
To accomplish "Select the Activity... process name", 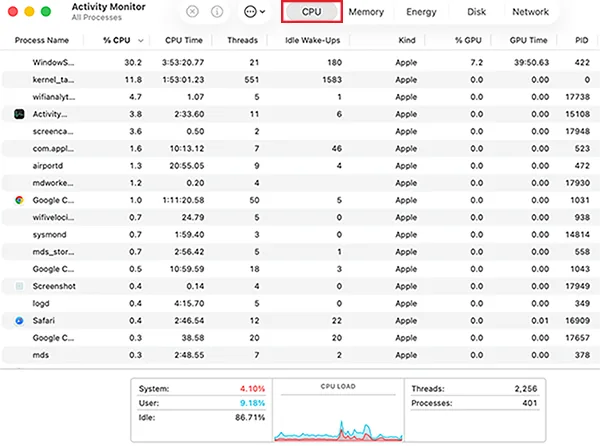I will coord(50,114).
